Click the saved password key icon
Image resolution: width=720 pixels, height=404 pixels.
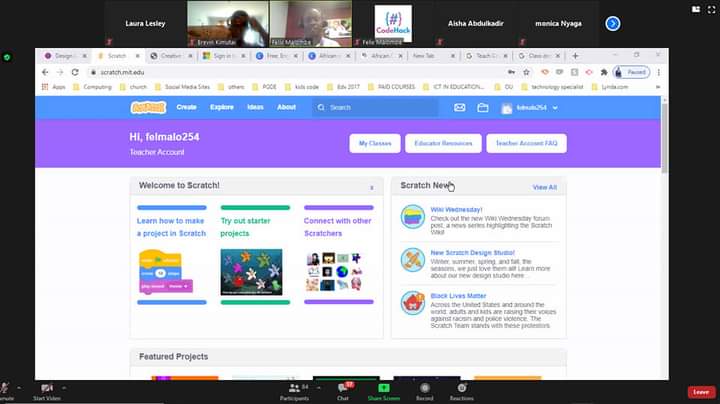pos(511,72)
